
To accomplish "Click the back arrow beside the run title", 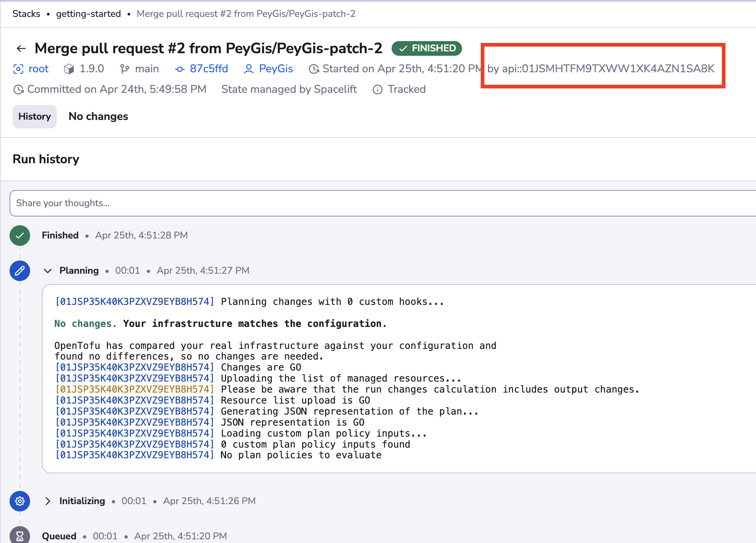I will click(x=21, y=48).
